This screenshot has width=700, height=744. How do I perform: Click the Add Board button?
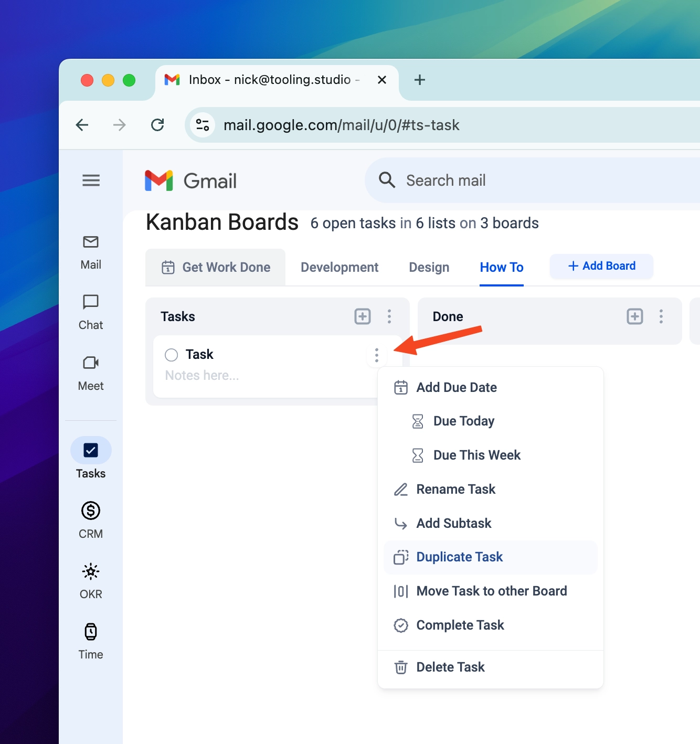(x=601, y=266)
